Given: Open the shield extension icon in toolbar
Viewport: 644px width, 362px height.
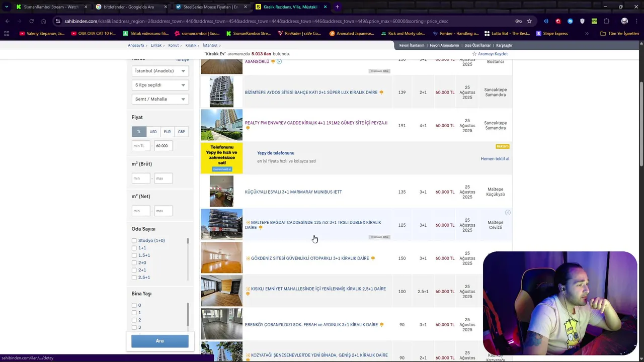Looking at the screenshot, I should click(x=582, y=21).
